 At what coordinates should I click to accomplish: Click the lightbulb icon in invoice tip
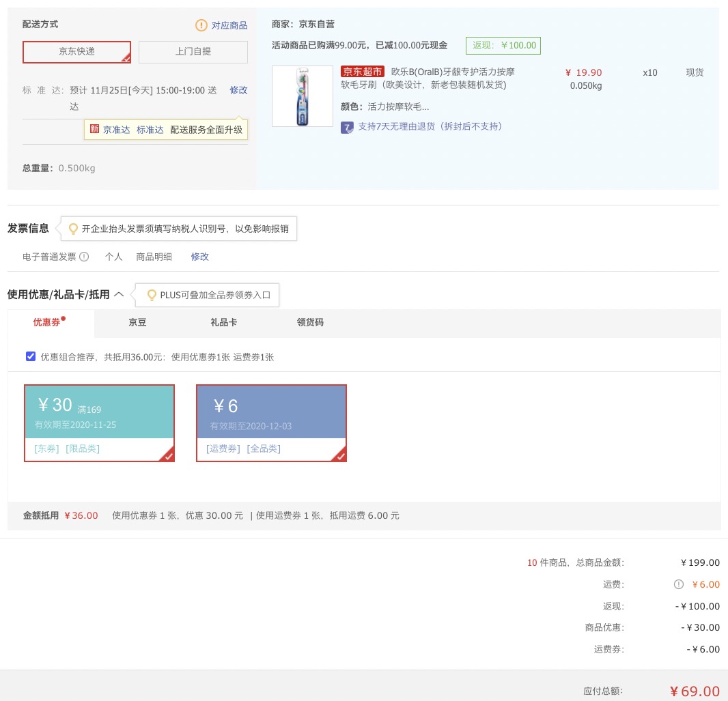73,229
